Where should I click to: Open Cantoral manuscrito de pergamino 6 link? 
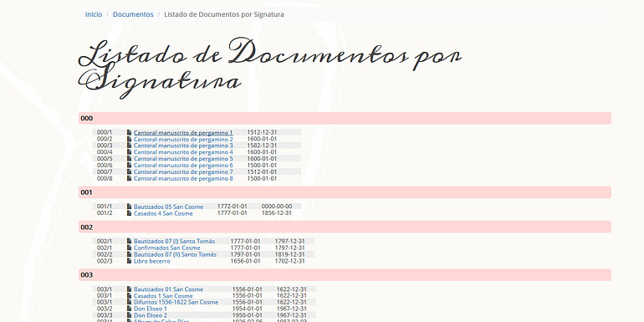[183, 166]
